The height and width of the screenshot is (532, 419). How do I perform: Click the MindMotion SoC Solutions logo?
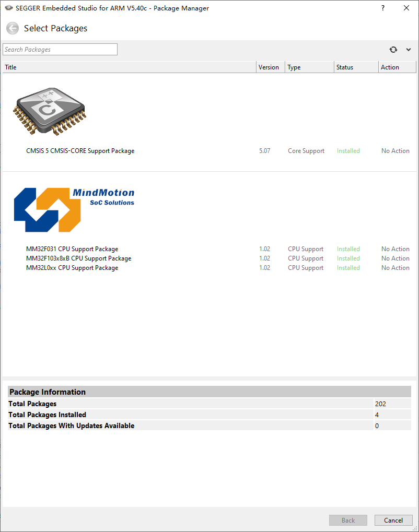[x=74, y=210]
